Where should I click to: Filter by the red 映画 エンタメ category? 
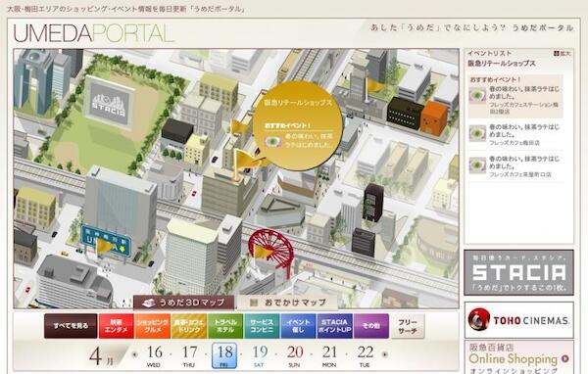(117, 326)
